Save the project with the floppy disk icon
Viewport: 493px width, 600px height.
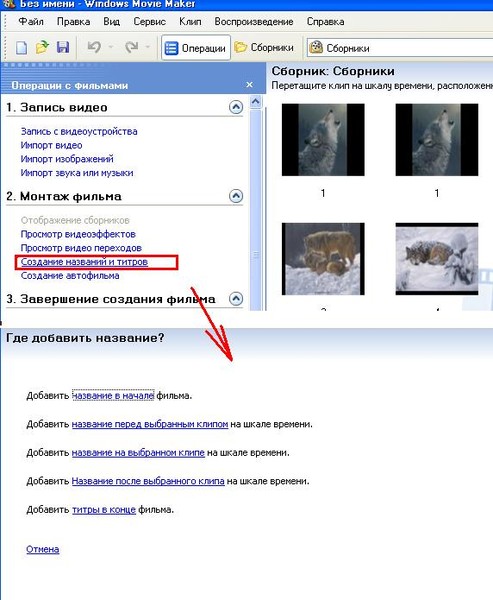(x=63, y=47)
